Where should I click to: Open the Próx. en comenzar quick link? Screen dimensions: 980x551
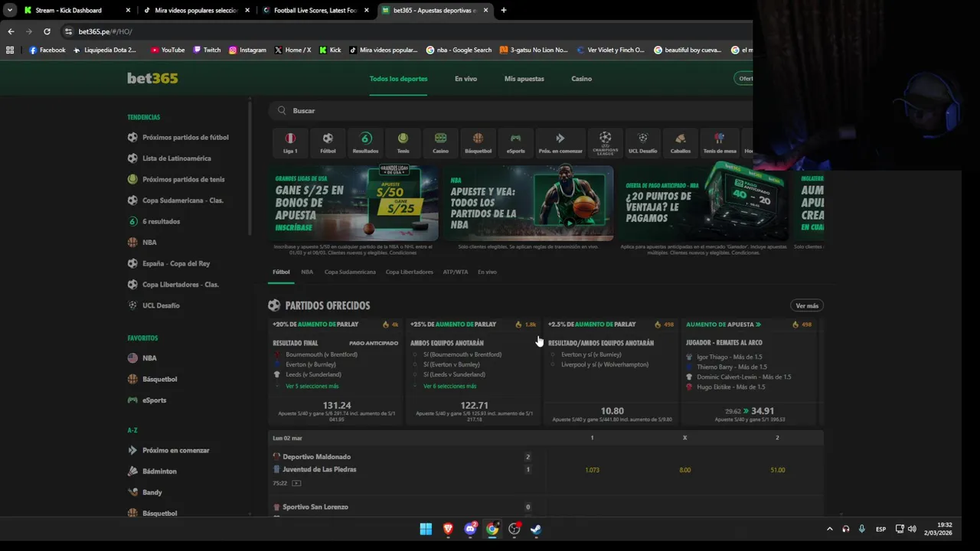[x=560, y=142]
